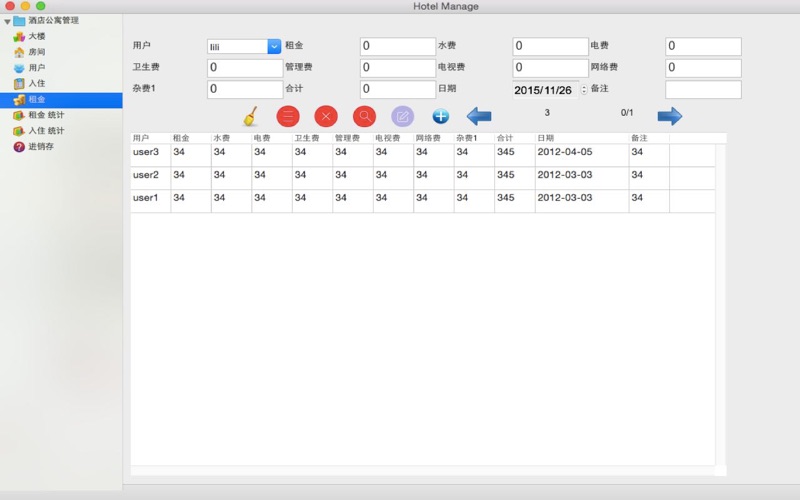Click the broom clear-form icon
The height and width of the screenshot is (500, 800).
pyautogui.click(x=250, y=116)
